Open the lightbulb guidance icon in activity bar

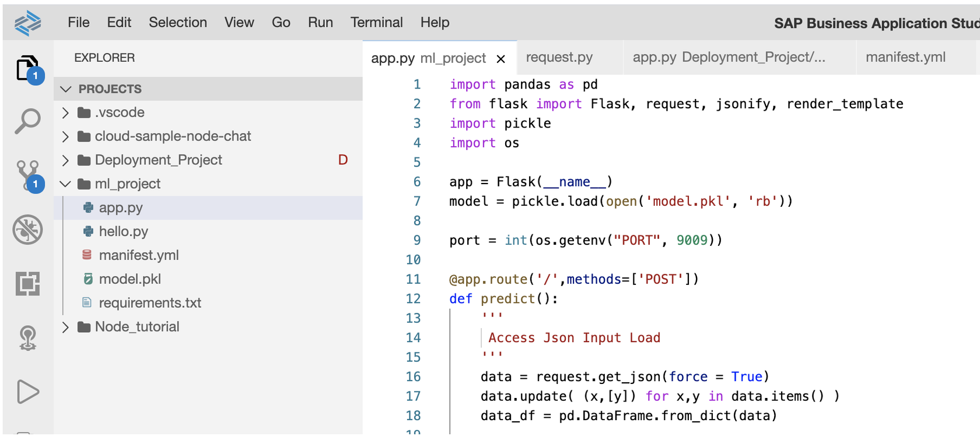(x=27, y=337)
